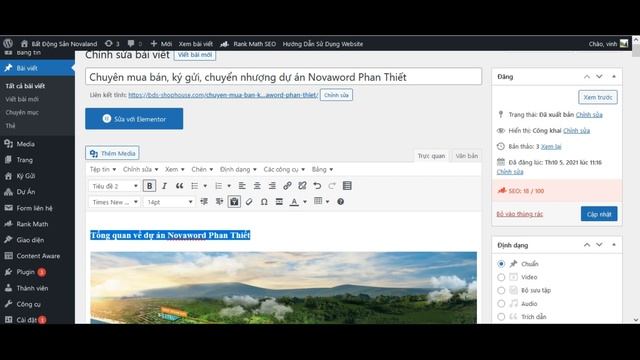Select the Chuẩn post format

501,264
